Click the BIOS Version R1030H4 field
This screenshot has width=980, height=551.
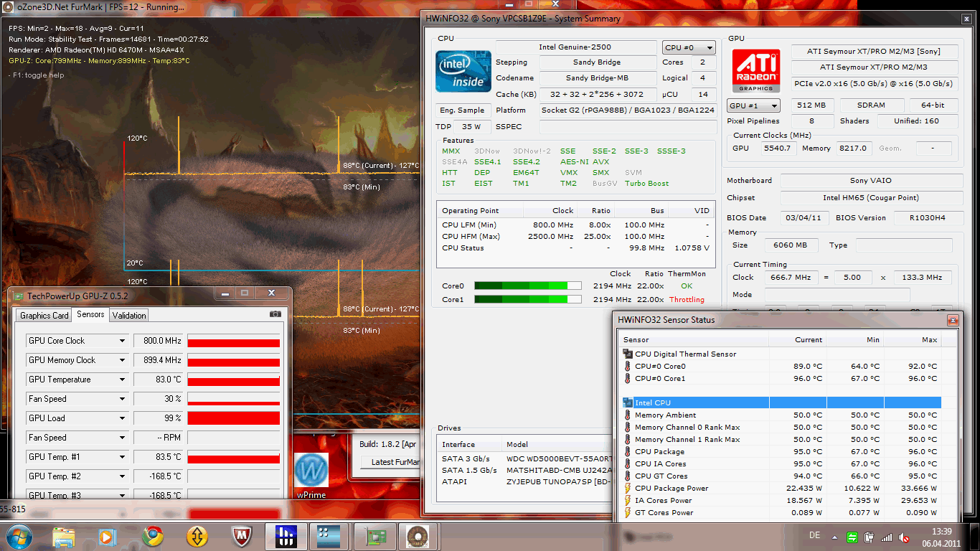[x=927, y=218]
